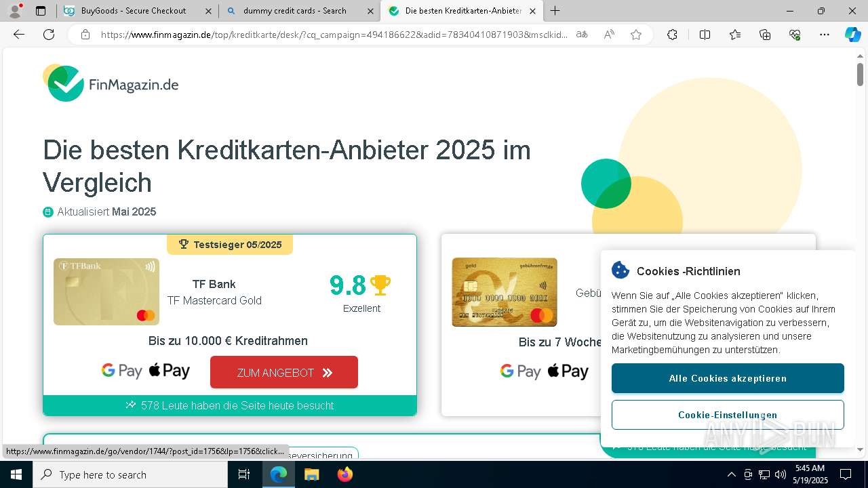The image size is (868, 488).
Task: Open the clock showing 5:45 AM
Action: click(810, 474)
